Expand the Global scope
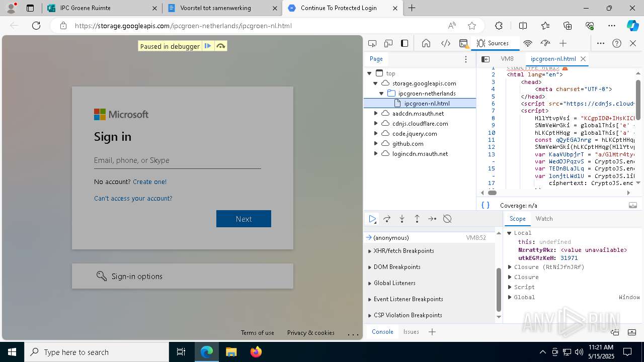 [509, 297]
